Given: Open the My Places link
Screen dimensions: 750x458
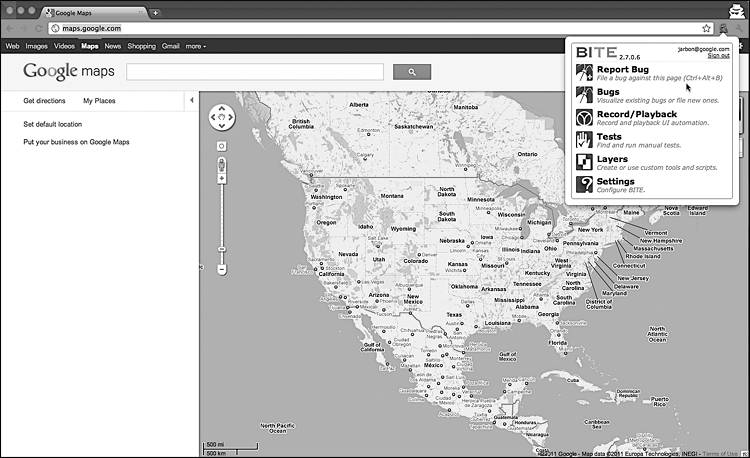Looking at the screenshot, I should coord(99,101).
